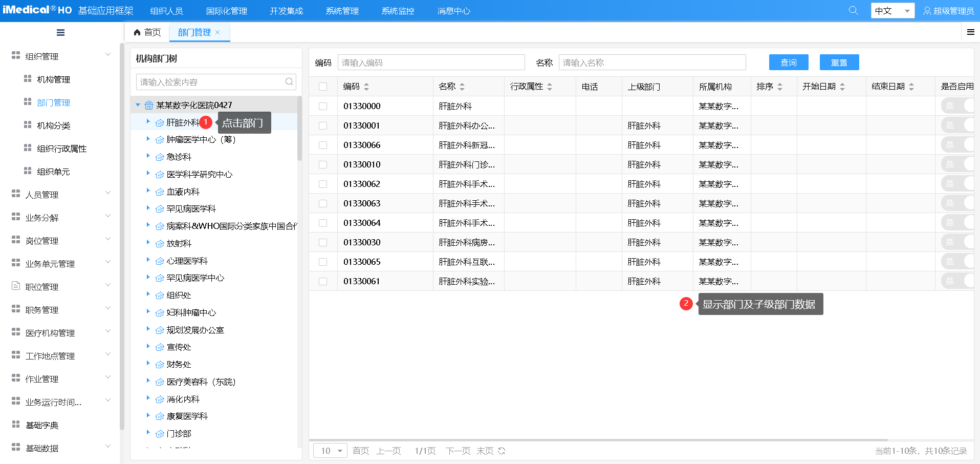Click the home icon on the 首页 tab
The height and width of the screenshot is (464, 980).
tap(136, 32)
